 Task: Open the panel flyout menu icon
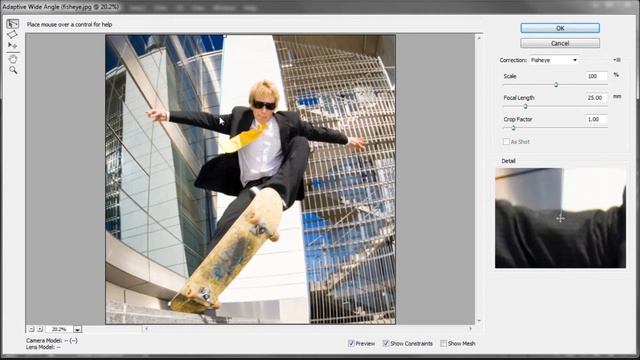coord(617,60)
